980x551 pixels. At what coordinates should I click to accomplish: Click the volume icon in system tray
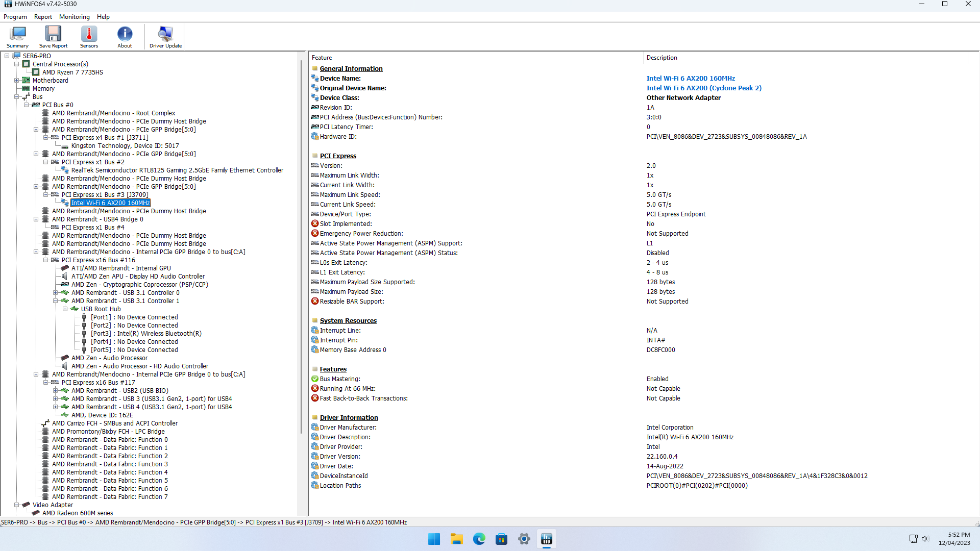click(x=925, y=539)
